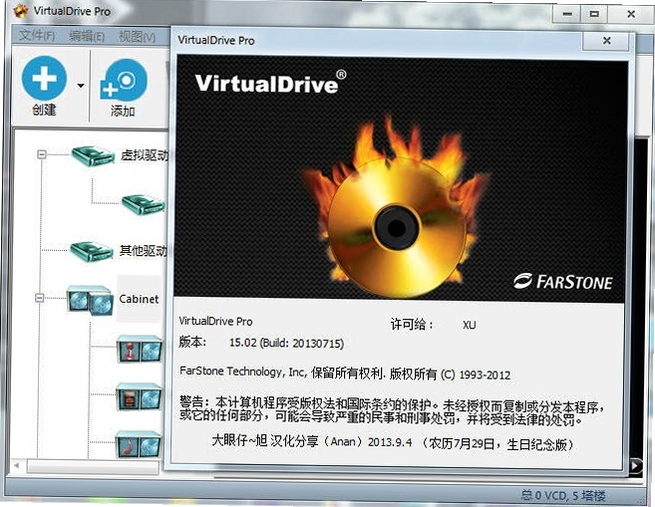Screen dimensions: 655x507
Task: Click the left arrow of horizontal scrollbar
Action: tap(17, 465)
